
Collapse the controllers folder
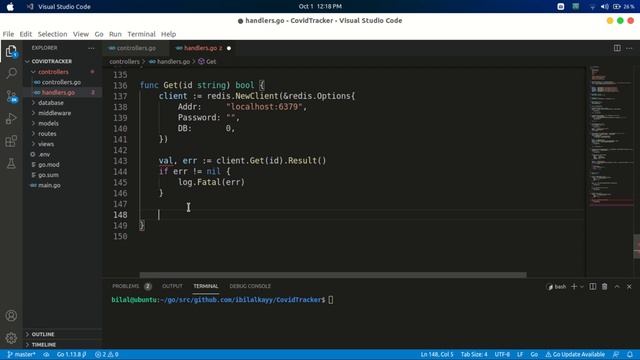coord(53,72)
